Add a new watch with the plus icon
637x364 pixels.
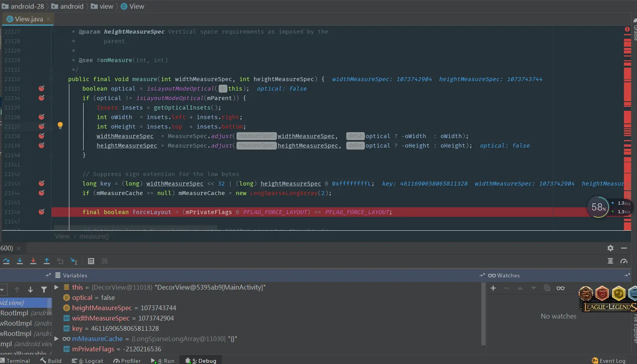pos(493,288)
